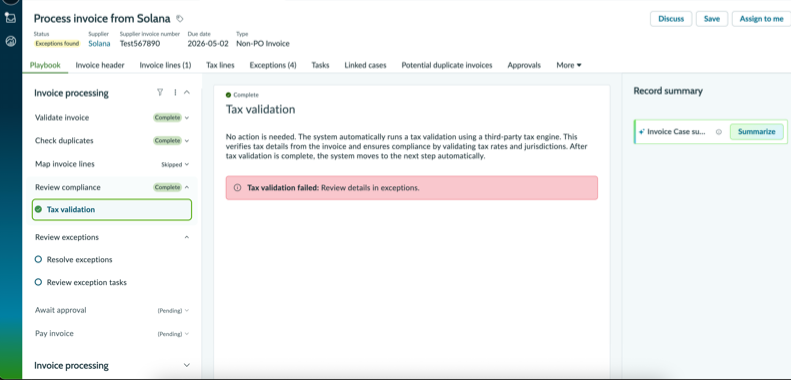The width and height of the screenshot is (791, 383).
Task: Click the Complete badge for Check duplicates
Action: pyautogui.click(x=167, y=141)
